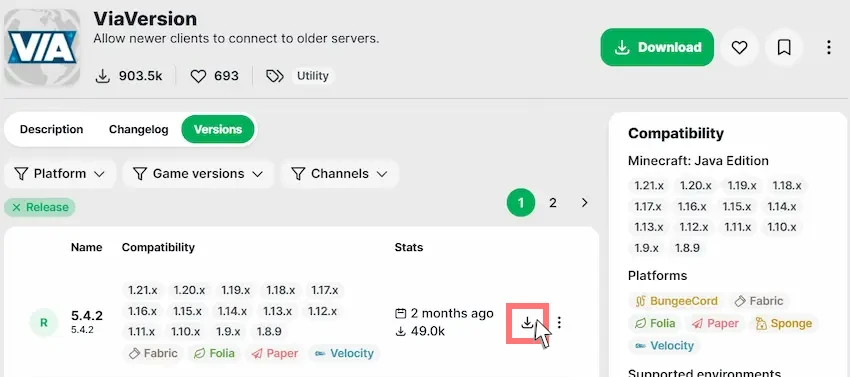Download version 5.4.2 via row download icon
The height and width of the screenshot is (377, 850).
pyautogui.click(x=527, y=323)
